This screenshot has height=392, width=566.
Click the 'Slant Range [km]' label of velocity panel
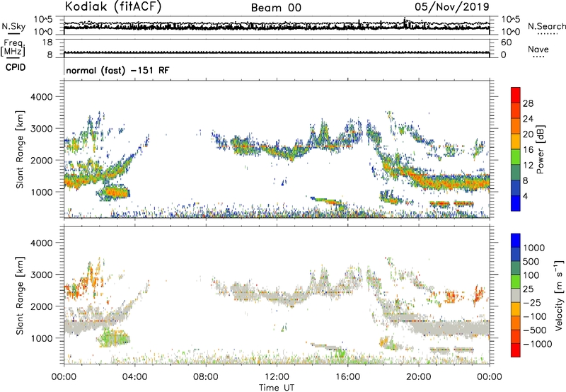(x=20, y=295)
